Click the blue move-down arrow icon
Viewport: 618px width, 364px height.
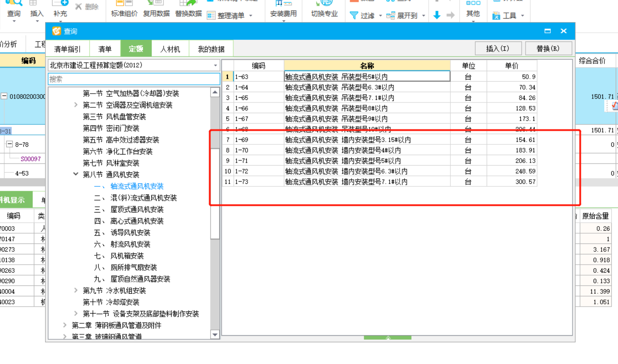point(437,15)
